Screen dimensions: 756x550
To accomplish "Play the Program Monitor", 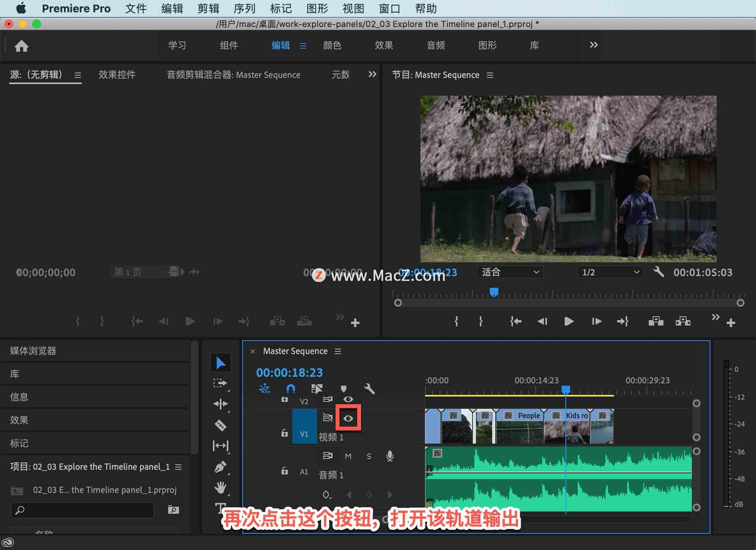I will point(569,322).
